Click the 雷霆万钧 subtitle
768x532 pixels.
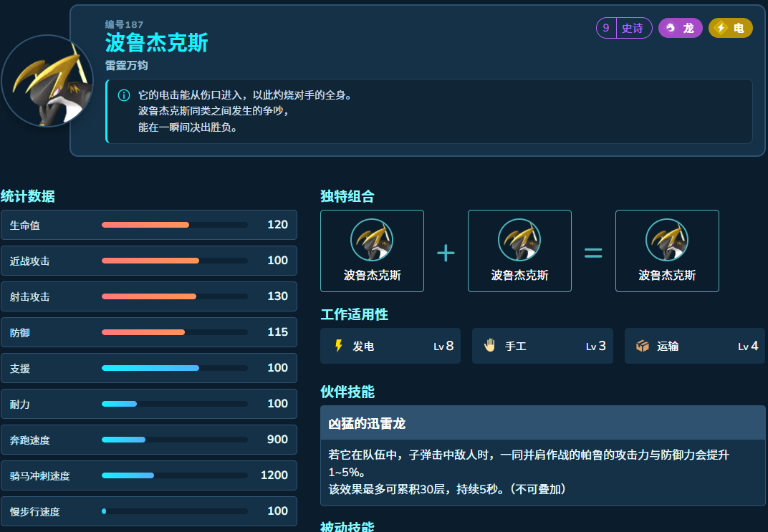tap(126, 66)
